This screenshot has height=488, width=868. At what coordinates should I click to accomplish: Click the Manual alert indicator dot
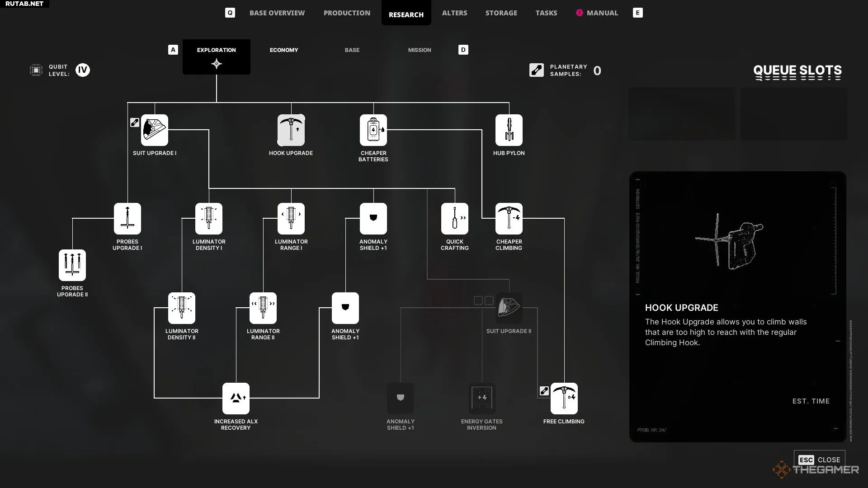point(579,13)
